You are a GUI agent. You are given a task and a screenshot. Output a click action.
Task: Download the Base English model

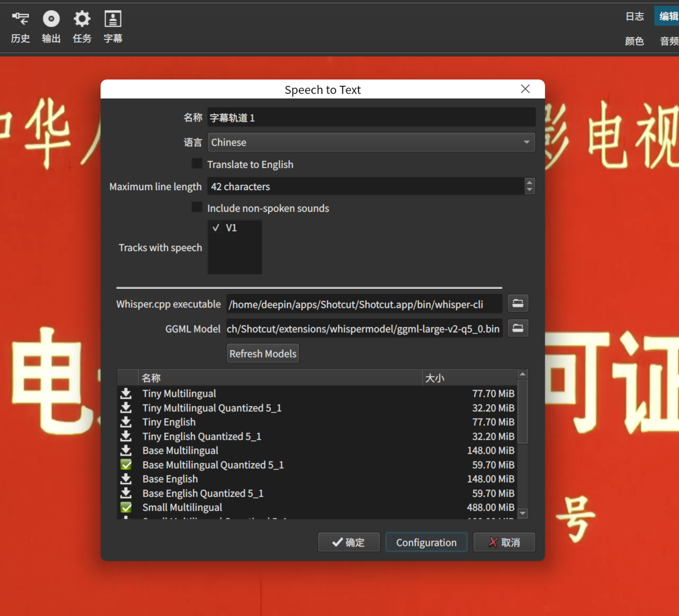[x=126, y=479]
